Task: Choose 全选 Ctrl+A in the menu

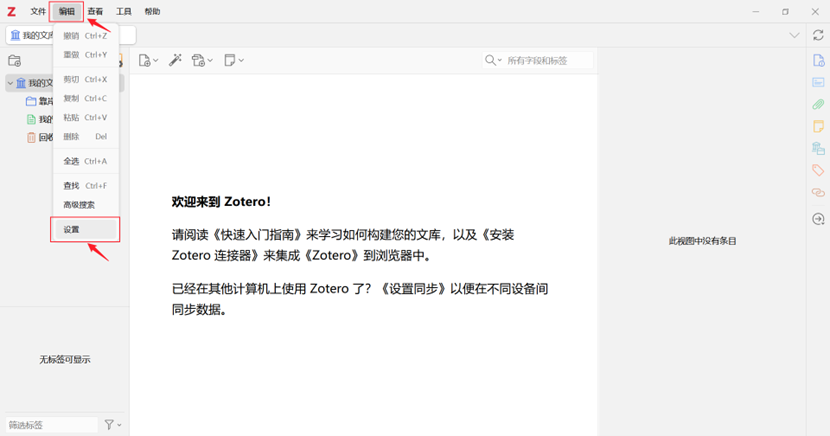Action: (85, 161)
